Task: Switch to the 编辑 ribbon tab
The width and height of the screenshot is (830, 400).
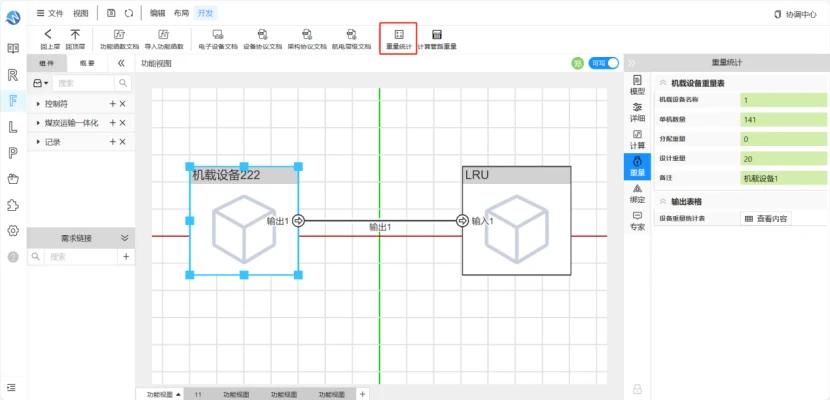Action: point(157,13)
